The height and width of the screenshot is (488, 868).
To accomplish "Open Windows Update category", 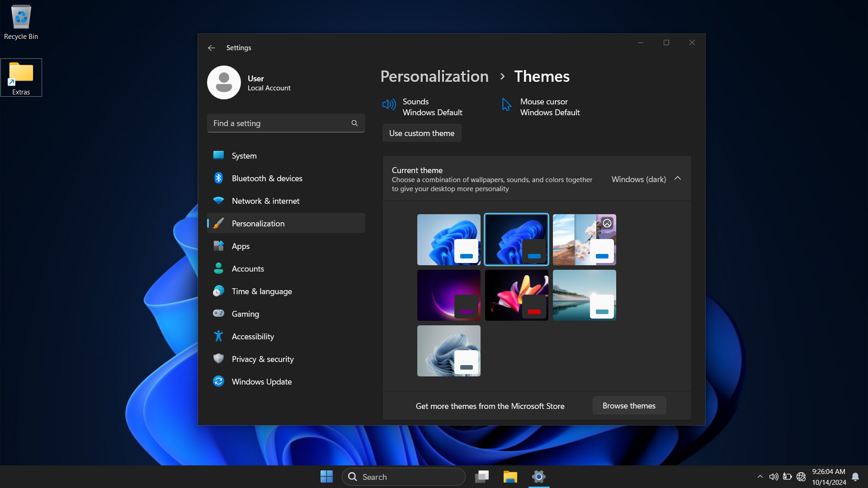I will tap(286, 381).
